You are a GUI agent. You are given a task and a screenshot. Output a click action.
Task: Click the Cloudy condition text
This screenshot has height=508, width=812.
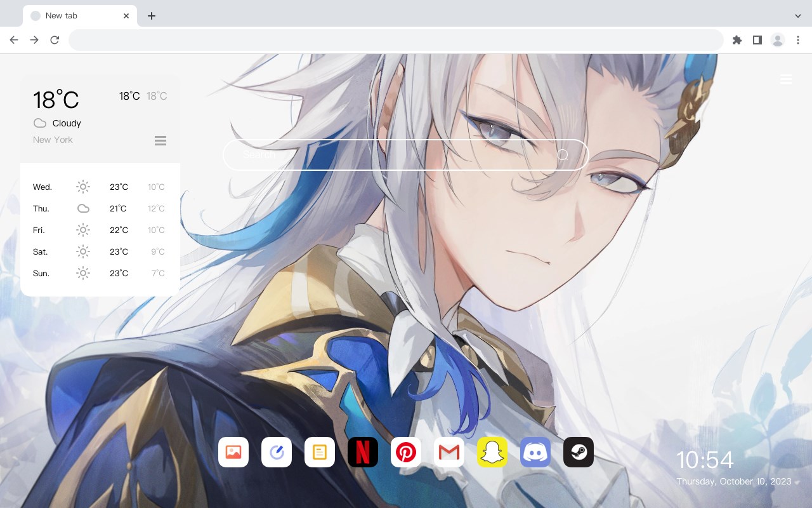click(67, 123)
